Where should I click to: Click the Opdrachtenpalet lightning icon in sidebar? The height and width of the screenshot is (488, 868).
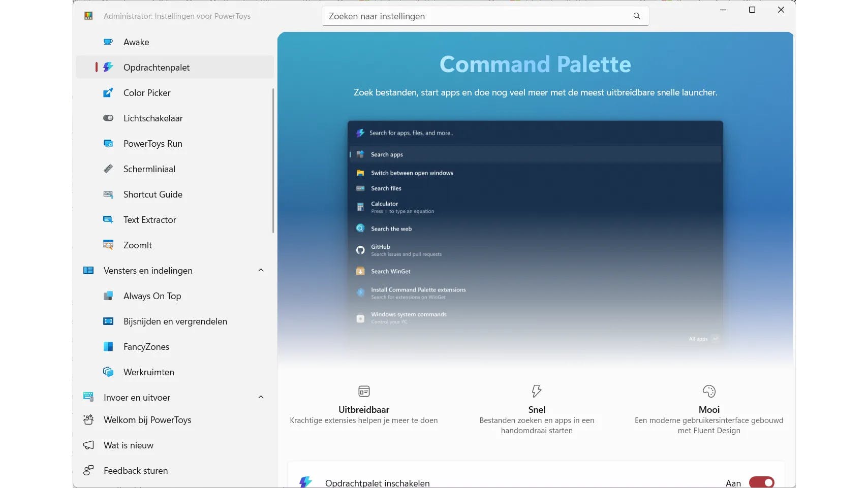point(108,68)
